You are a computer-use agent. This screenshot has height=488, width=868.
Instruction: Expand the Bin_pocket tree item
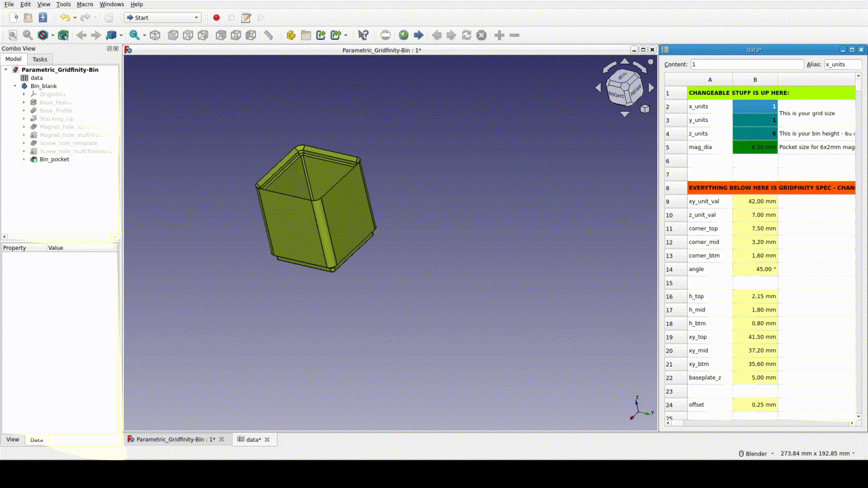(24, 159)
